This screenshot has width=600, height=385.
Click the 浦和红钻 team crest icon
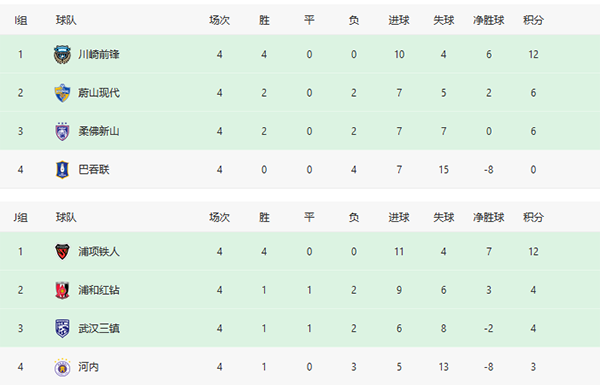point(62,290)
